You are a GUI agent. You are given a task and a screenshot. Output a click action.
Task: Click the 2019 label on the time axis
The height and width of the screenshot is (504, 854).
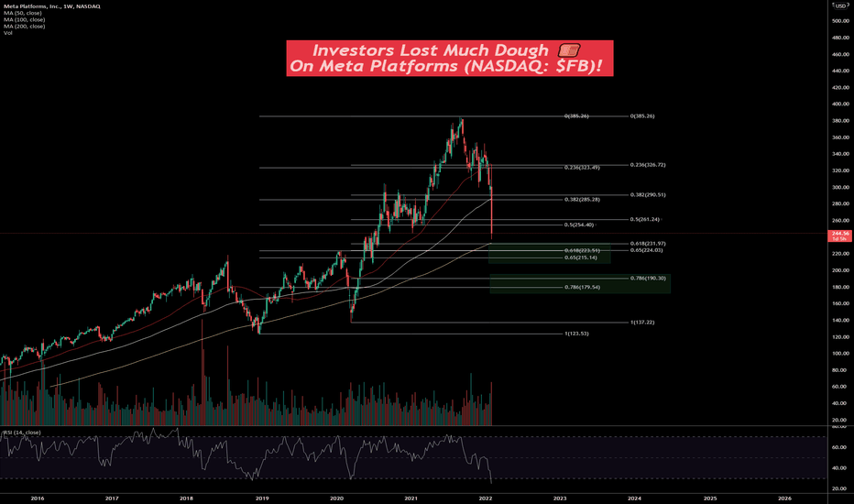pos(262,498)
